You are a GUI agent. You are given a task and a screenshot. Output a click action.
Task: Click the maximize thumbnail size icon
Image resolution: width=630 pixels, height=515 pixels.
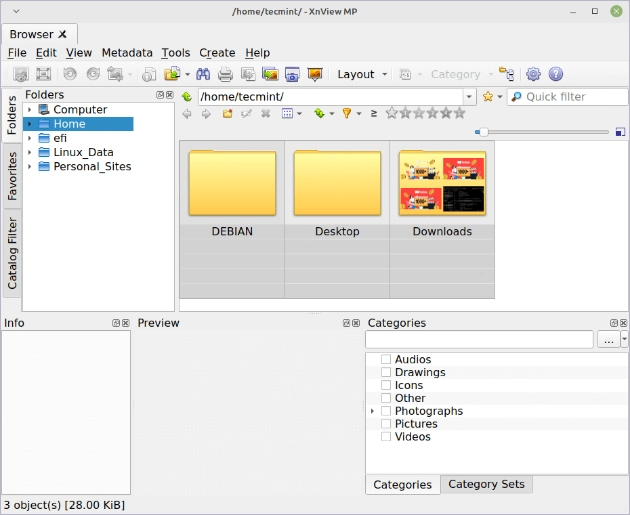point(620,132)
